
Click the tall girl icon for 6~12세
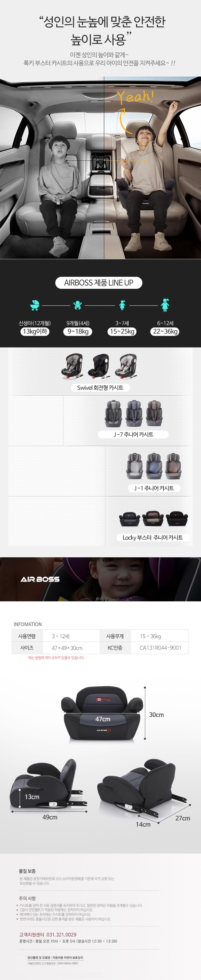tap(165, 305)
